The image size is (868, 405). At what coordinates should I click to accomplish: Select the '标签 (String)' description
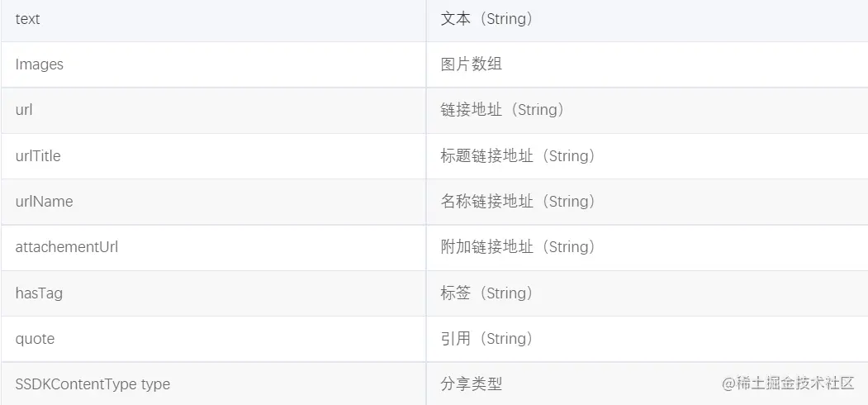pyautogui.click(x=486, y=293)
